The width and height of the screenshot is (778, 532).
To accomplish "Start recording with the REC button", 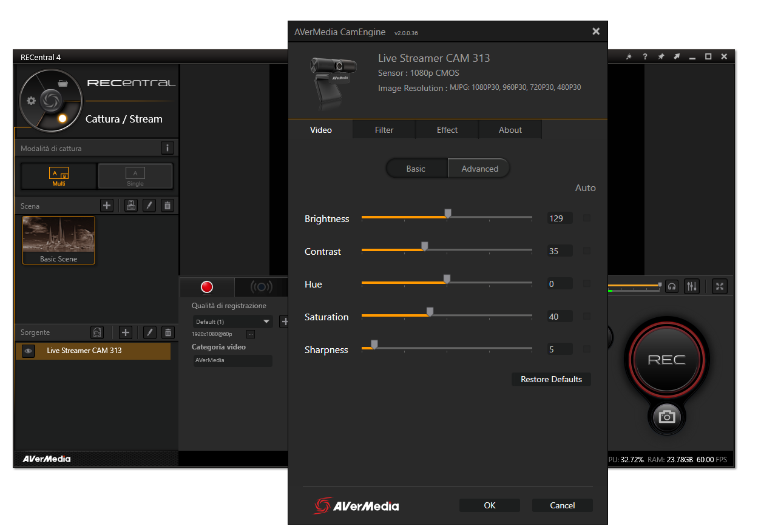I will [666, 360].
